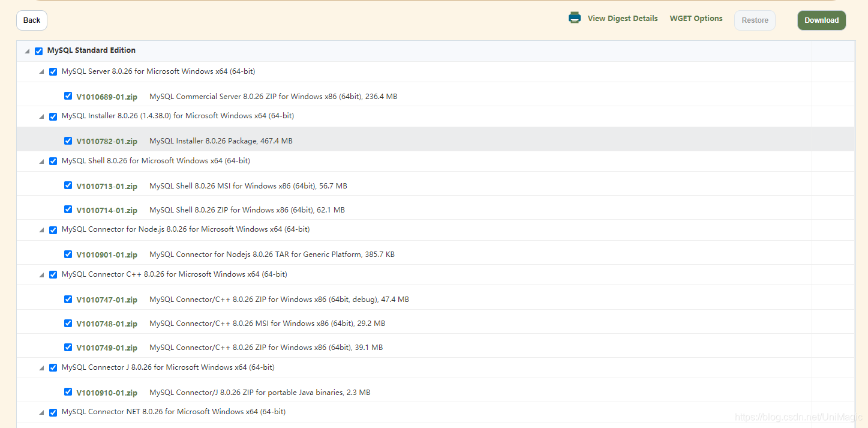Uncheck V1010749-01.zip checkbox
Image resolution: width=868 pixels, height=428 pixels.
click(68, 347)
